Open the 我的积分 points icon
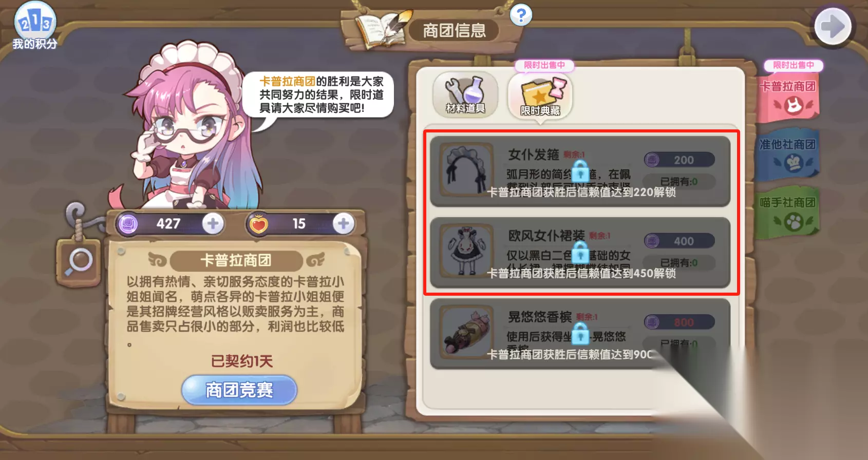868x460 pixels. [x=34, y=26]
